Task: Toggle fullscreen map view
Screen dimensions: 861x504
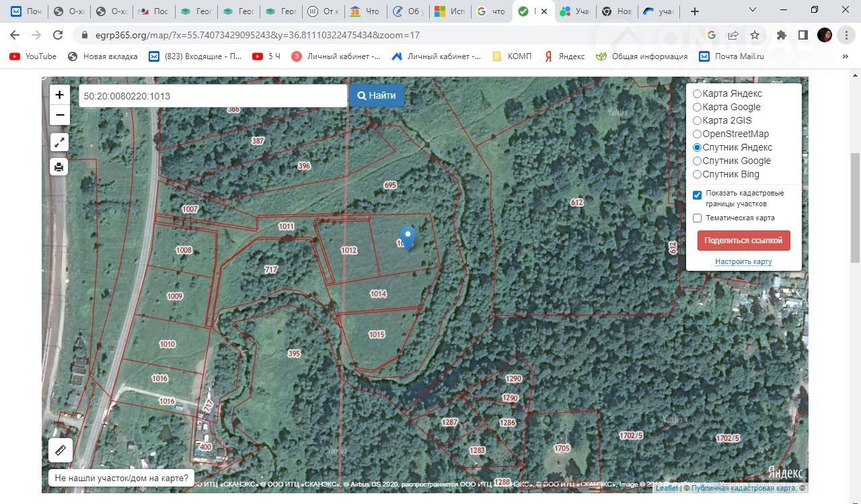Action: coord(59,142)
